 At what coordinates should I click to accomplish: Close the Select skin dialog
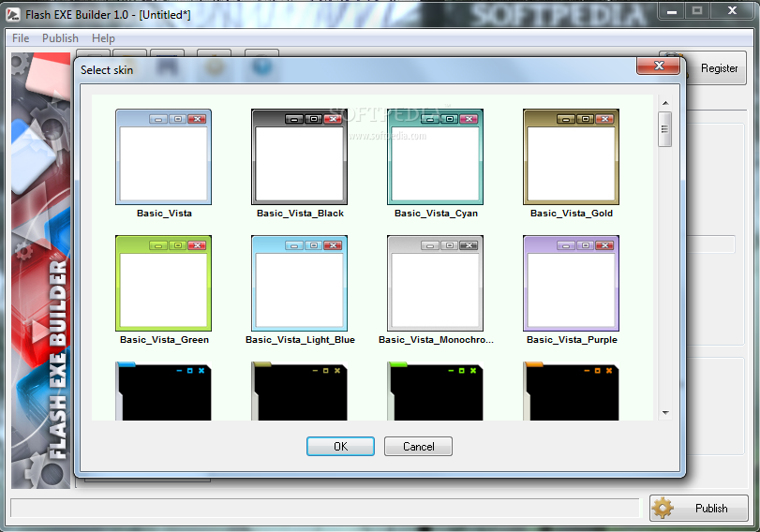[658, 66]
